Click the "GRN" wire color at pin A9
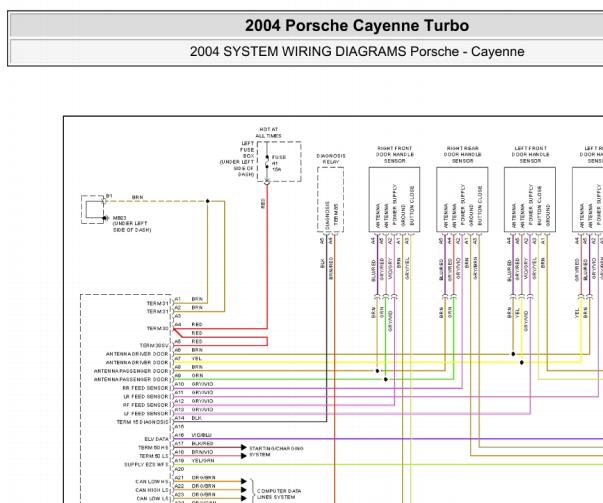 pos(197,375)
